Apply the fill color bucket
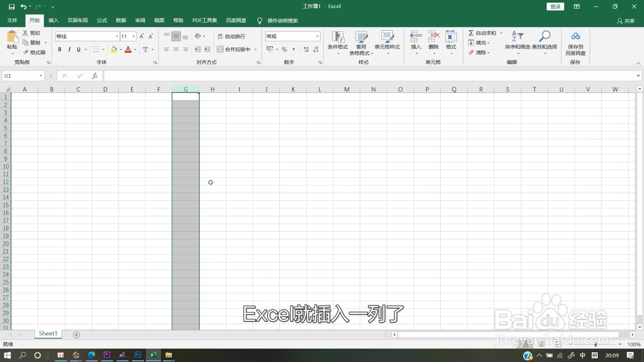 click(x=114, y=49)
